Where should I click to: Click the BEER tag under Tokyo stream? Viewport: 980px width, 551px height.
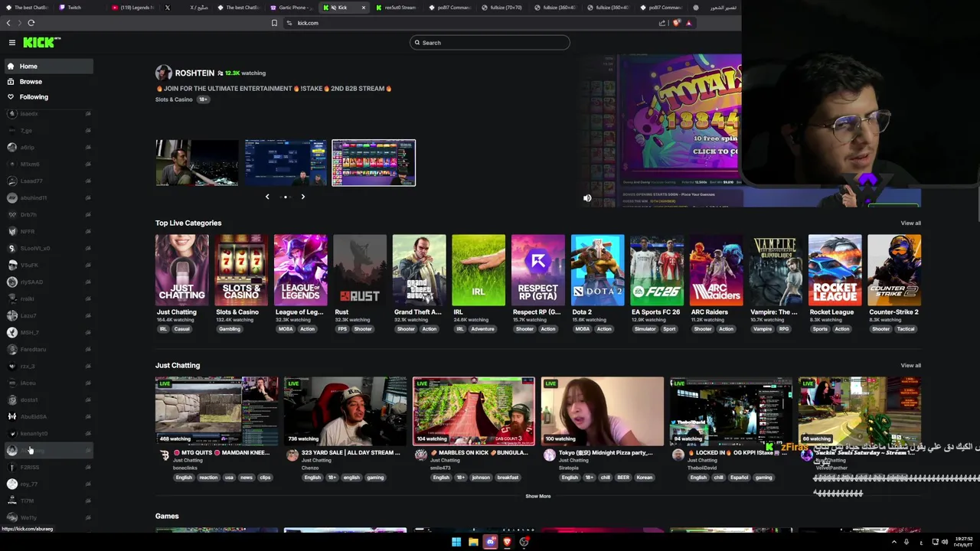pyautogui.click(x=623, y=478)
